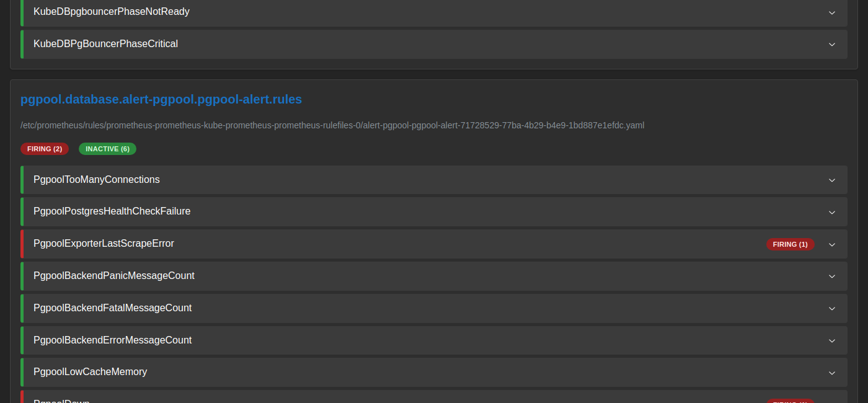Select the PgpoolPostgresHealthCheckFailure rule name
This screenshot has width=868, height=403.
click(x=112, y=211)
